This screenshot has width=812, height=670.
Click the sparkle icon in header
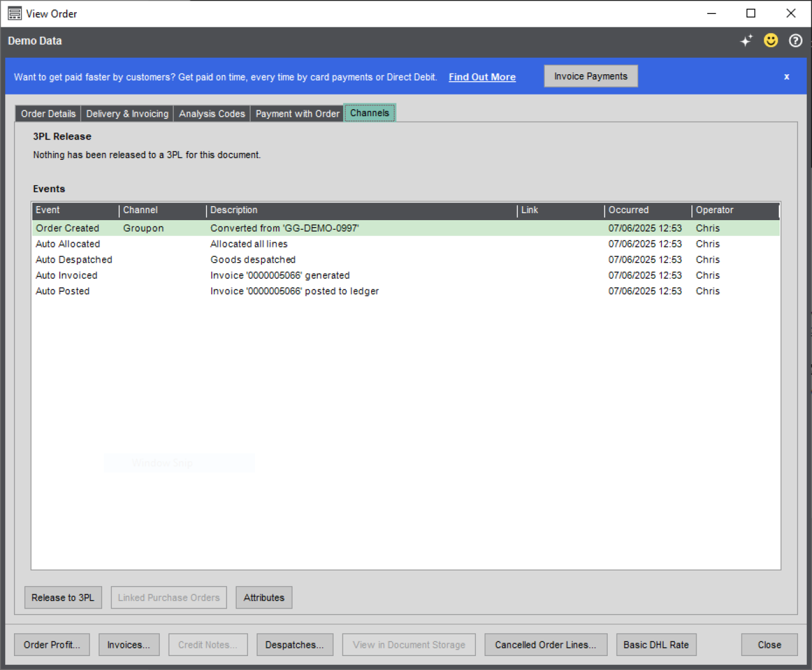click(x=746, y=41)
